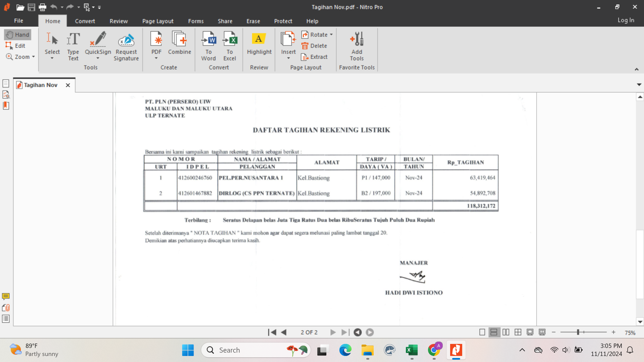Activate the Edit tool
Image resolution: width=644 pixels, height=362 pixels.
15,46
